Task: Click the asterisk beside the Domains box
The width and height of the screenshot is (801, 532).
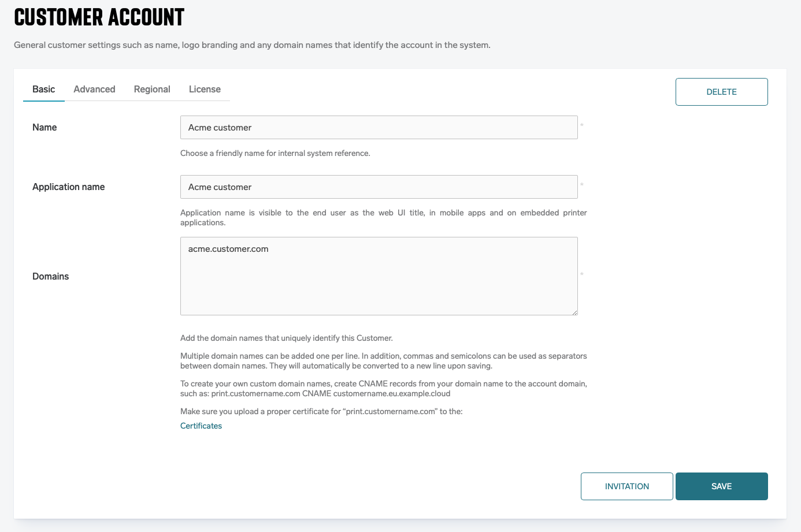Action: [582, 274]
